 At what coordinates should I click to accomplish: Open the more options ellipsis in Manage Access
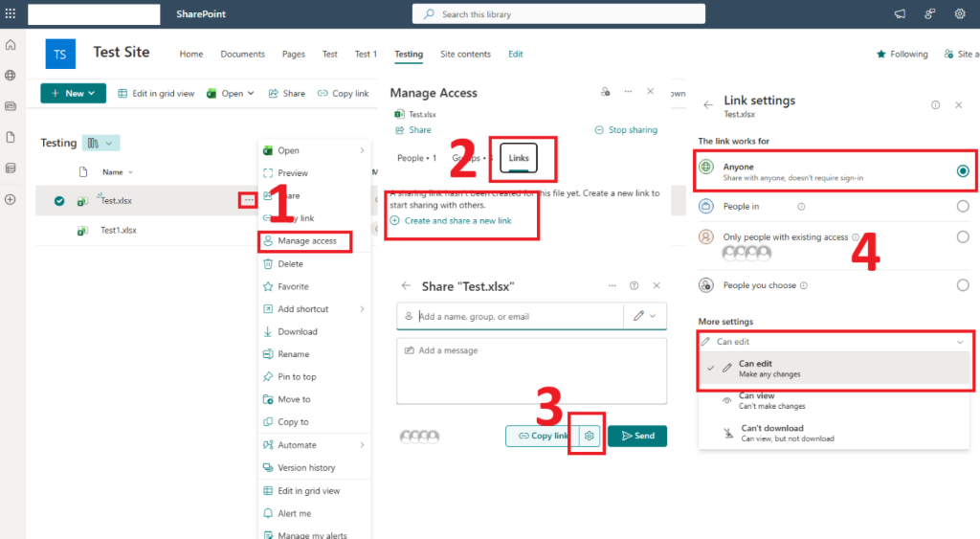(x=628, y=92)
